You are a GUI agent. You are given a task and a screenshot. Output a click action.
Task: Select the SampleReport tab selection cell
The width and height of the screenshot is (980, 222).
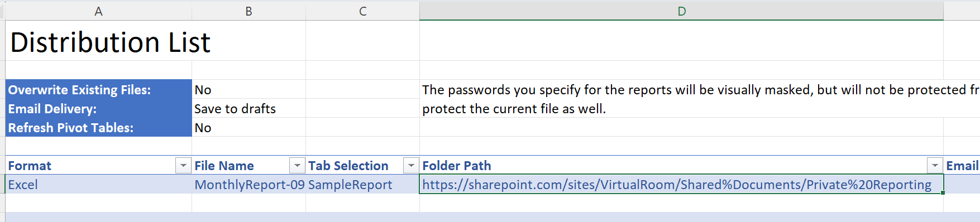click(362, 184)
